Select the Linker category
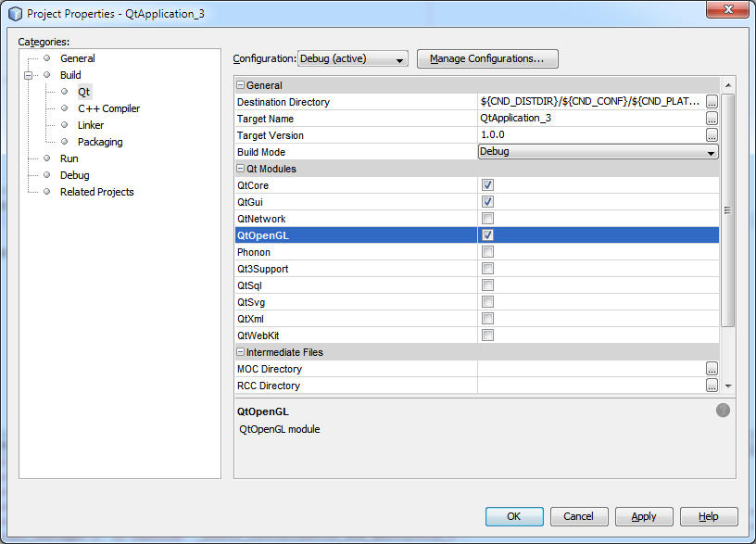This screenshot has width=756, height=544. point(91,125)
